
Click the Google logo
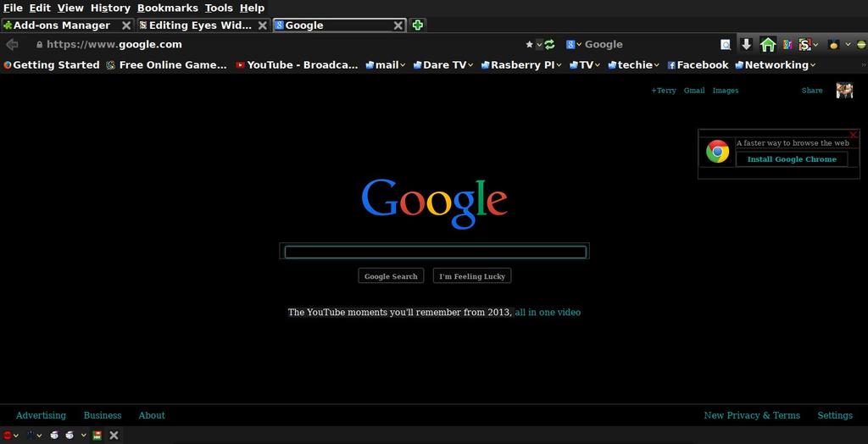click(x=435, y=203)
